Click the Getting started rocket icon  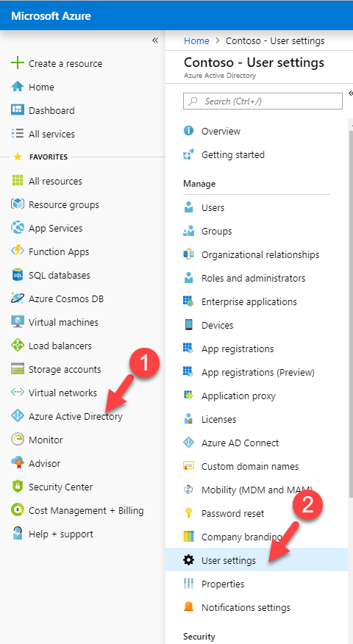pos(188,154)
